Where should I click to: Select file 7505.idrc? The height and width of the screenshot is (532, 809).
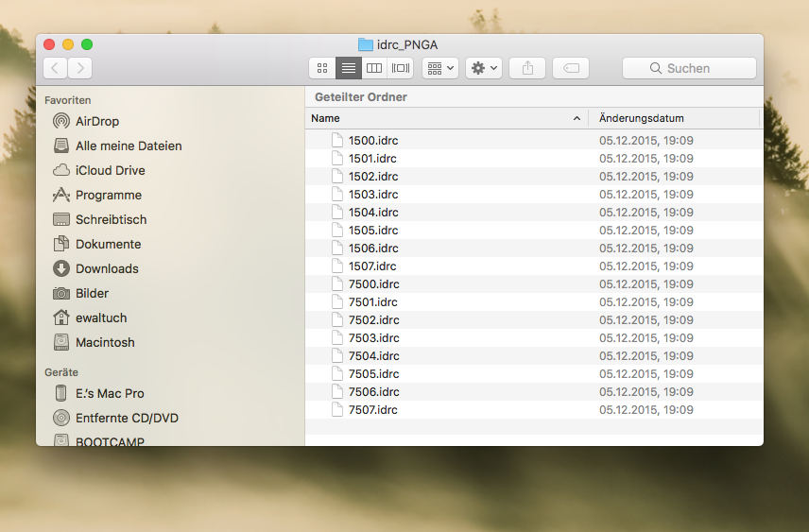tap(534, 374)
